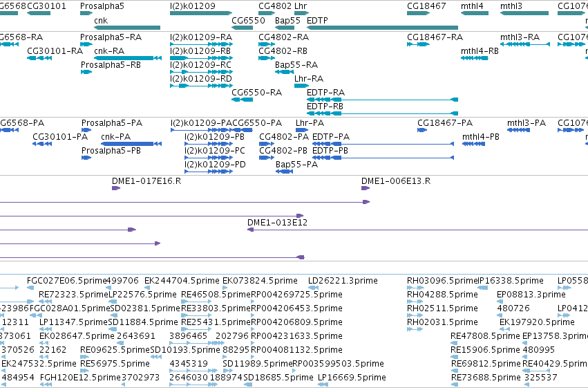Click the CG6550 gene label
Image resolution: width=588 pixels, height=388 pixels.
click(248, 21)
